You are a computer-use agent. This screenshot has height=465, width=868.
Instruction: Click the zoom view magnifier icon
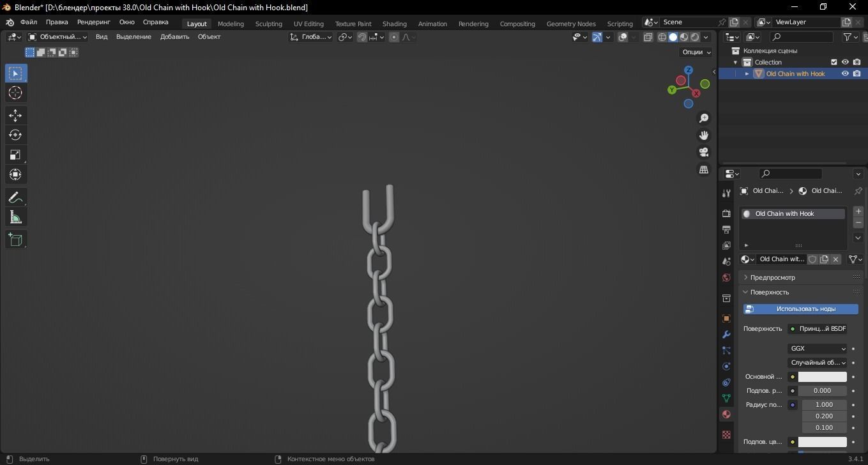[x=704, y=118]
